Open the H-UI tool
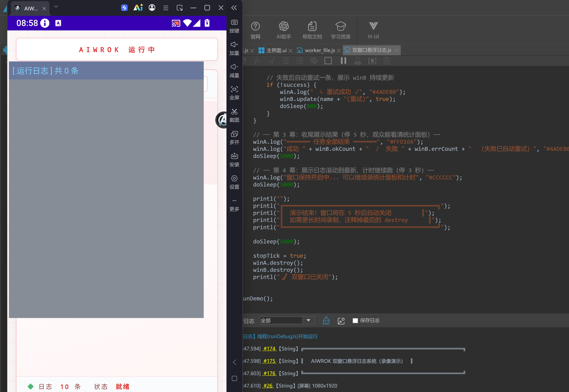The height and width of the screenshot is (392, 569). 373,30
